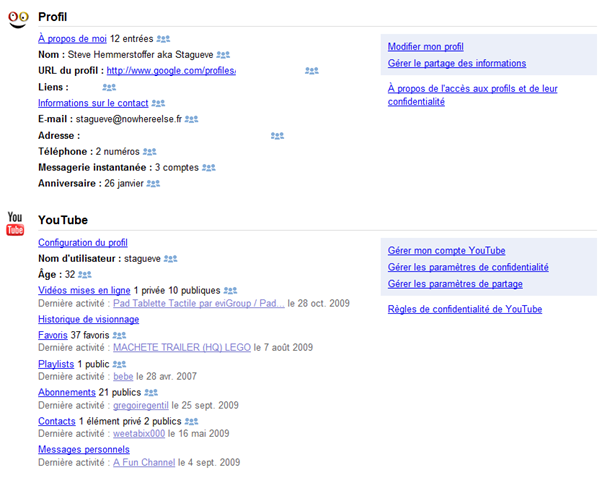
Task: Open weetabix000 contact link
Action: tap(139, 434)
